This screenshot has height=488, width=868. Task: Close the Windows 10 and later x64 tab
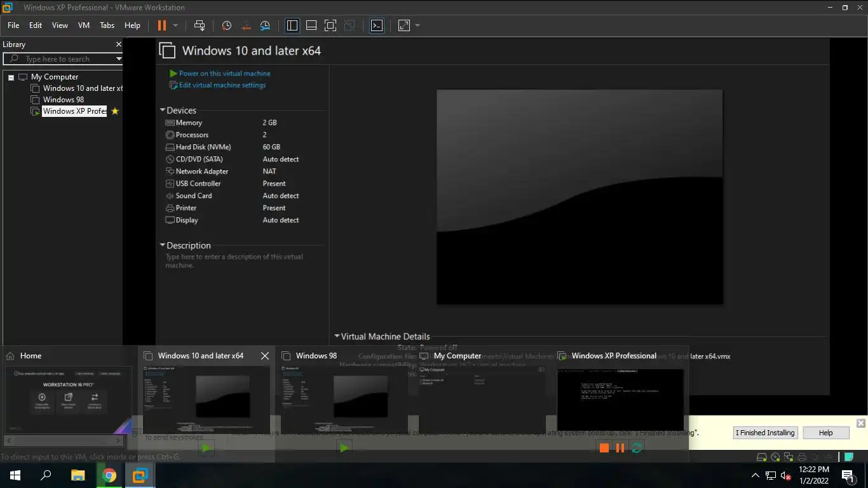(265, 356)
